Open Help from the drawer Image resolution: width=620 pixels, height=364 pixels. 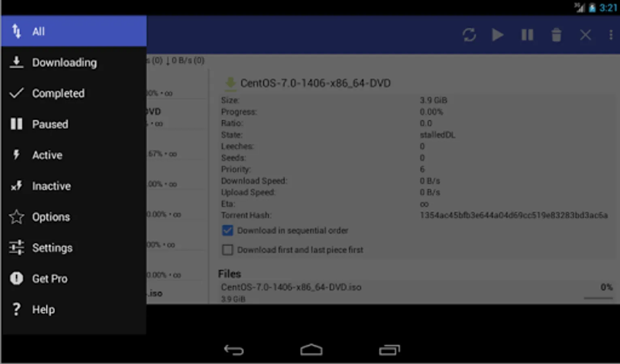[74, 309]
